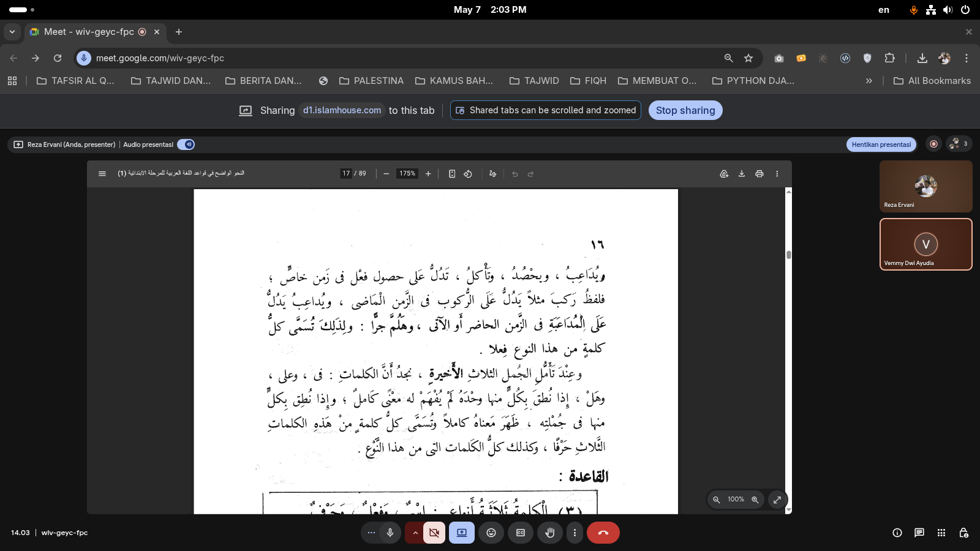Save PDF to Google Drive icon
Image resolution: width=980 pixels, height=551 pixels.
click(724, 174)
